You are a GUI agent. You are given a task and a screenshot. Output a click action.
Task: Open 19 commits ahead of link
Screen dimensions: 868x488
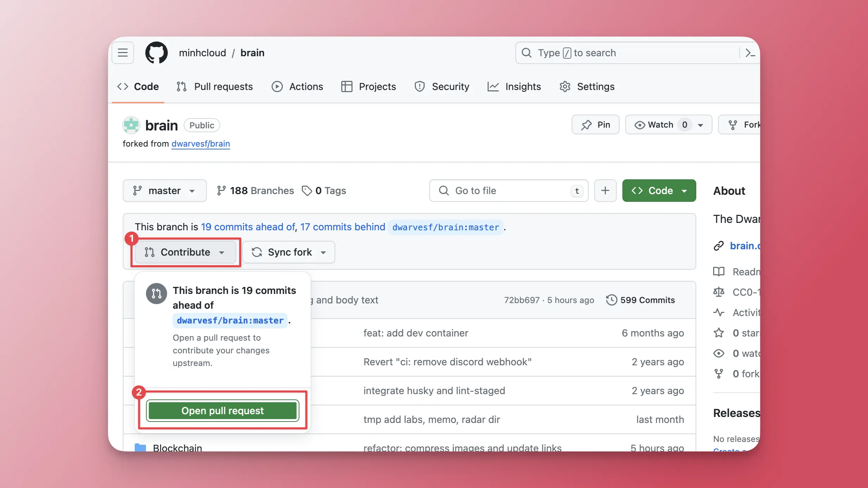248,227
